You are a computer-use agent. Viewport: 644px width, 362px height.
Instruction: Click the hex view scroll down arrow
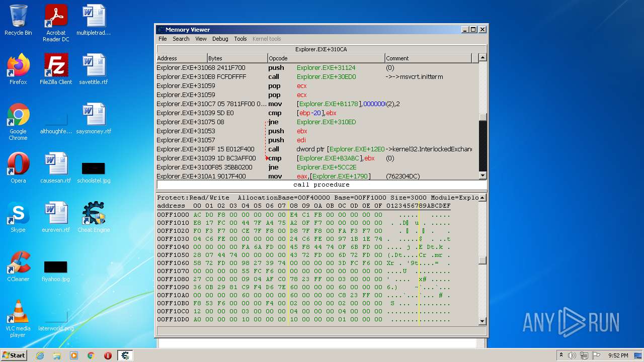click(x=482, y=321)
